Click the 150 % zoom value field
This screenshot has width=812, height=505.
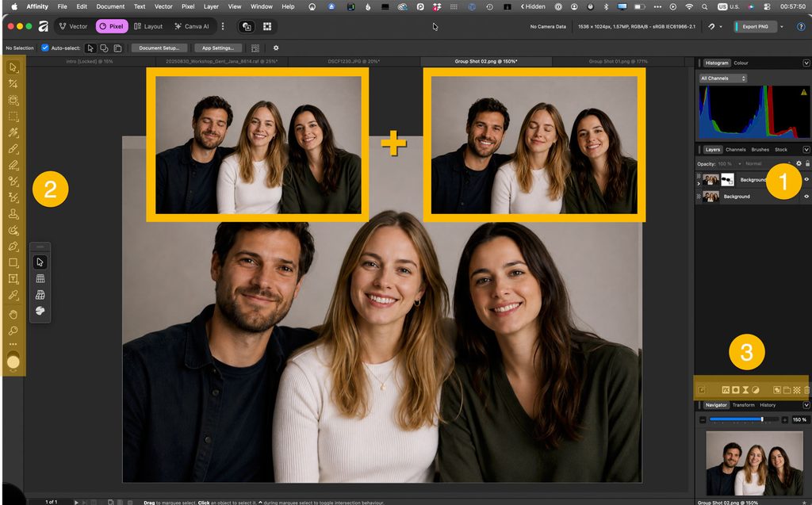tap(799, 419)
